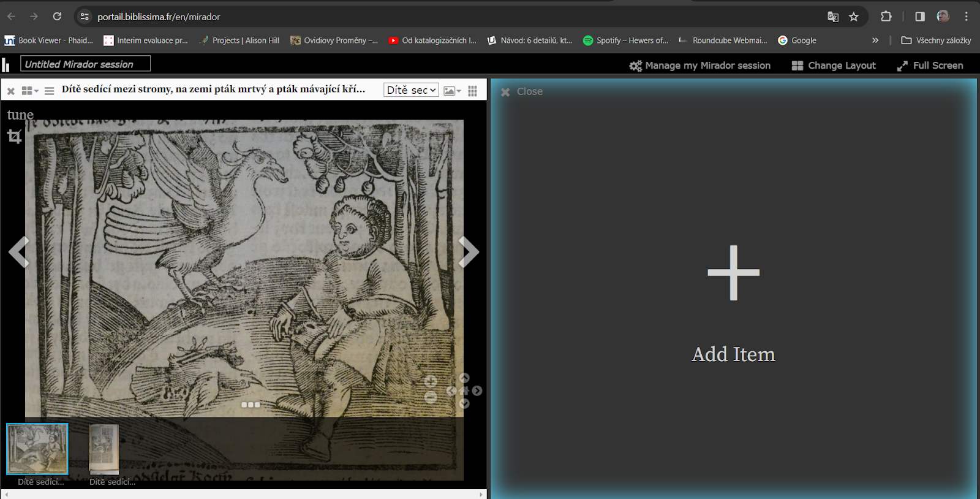The image size is (980, 499).
Task: Open the Chrome three-dot menu
Action: (x=967, y=17)
